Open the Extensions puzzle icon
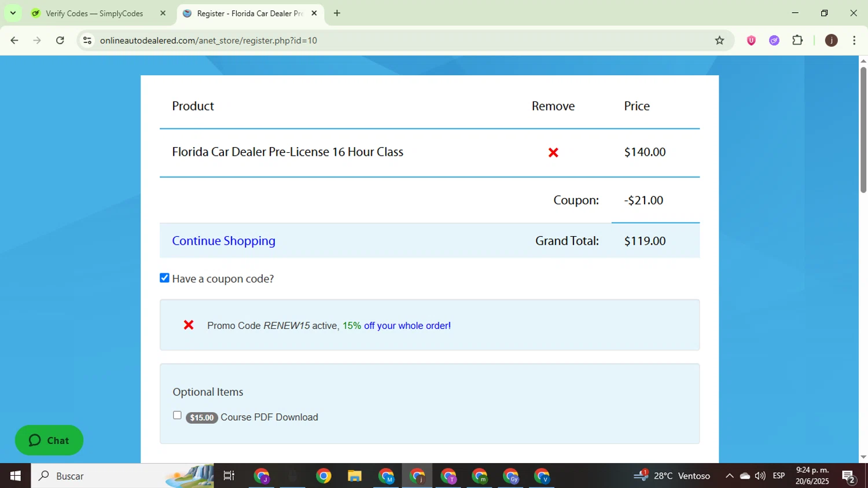Image resolution: width=868 pixels, height=488 pixels. tap(797, 41)
